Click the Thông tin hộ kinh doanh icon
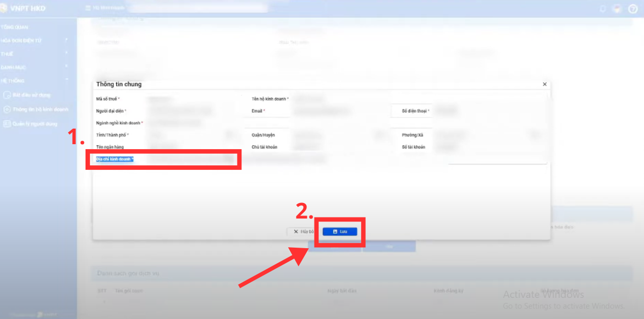Screen dimensions: 644x319 [7, 109]
